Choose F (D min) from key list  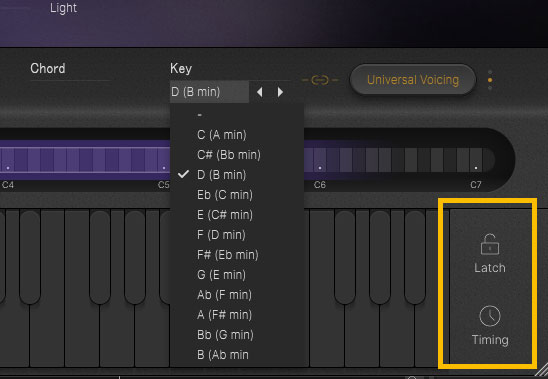pyautogui.click(x=237, y=235)
